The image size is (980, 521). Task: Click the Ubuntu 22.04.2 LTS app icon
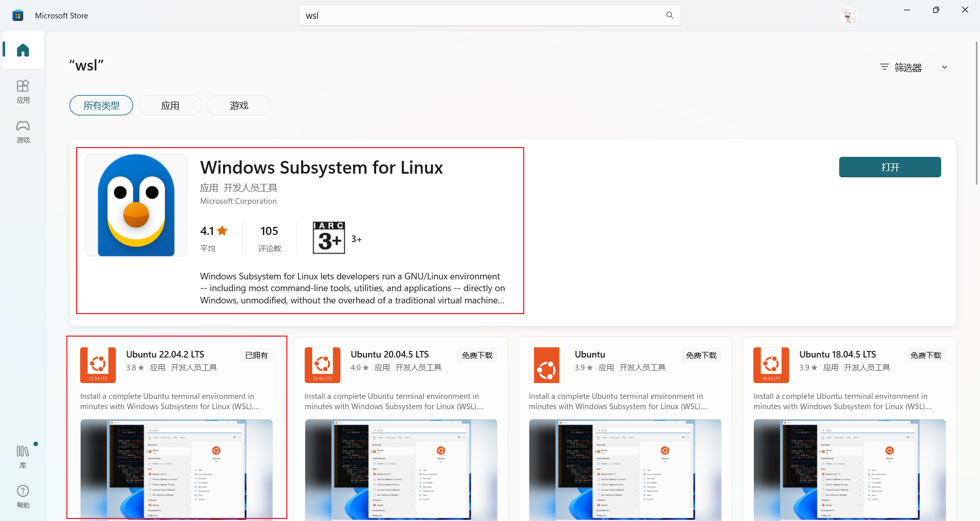(98, 365)
